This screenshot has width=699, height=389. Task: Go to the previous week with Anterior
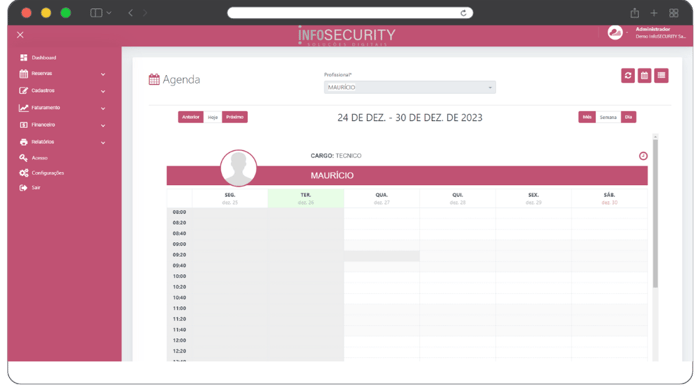coord(190,117)
